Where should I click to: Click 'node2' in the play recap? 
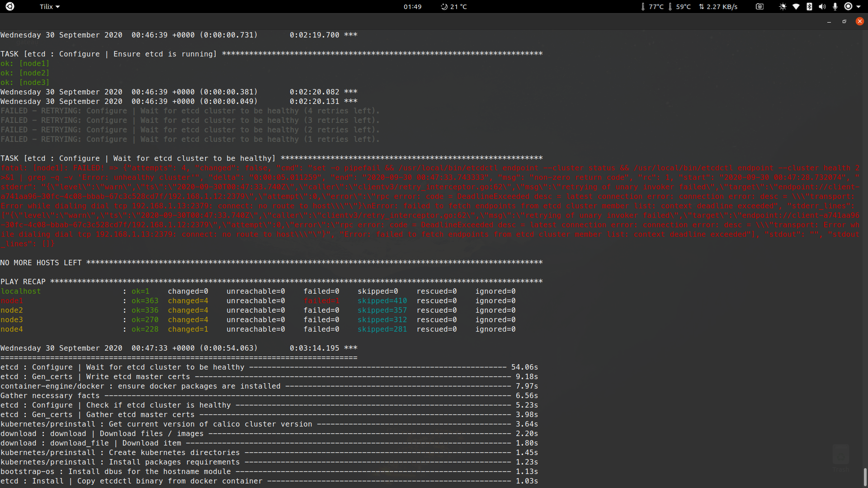coord(12,310)
